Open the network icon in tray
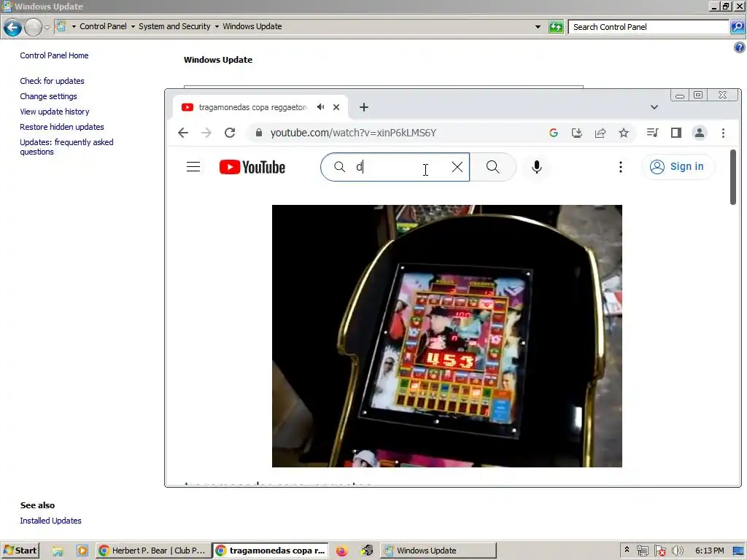The height and width of the screenshot is (560, 747). [x=642, y=551]
